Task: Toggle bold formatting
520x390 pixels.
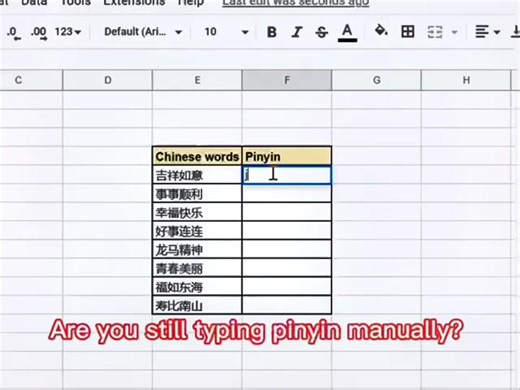Action: tap(272, 32)
